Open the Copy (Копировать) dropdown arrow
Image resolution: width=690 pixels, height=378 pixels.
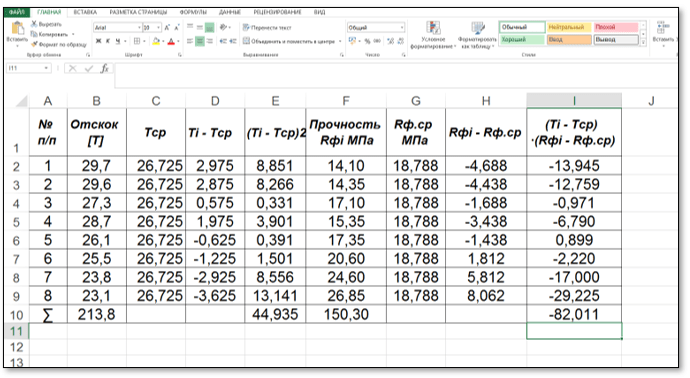(73, 34)
